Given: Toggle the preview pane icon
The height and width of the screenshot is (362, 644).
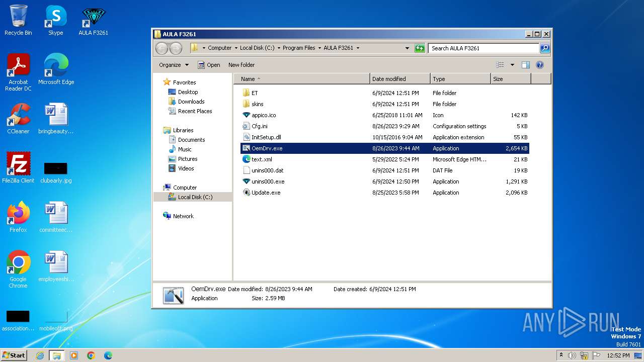Looking at the screenshot, I should (526, 65).
